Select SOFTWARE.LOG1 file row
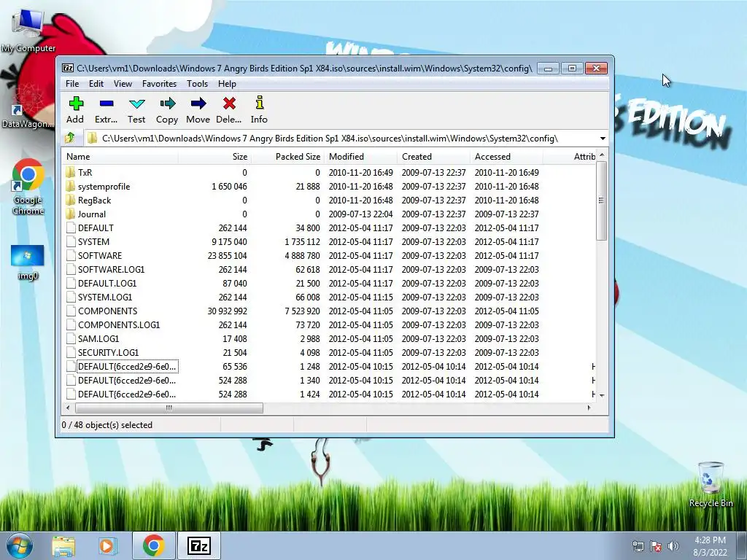 [329, 270]
